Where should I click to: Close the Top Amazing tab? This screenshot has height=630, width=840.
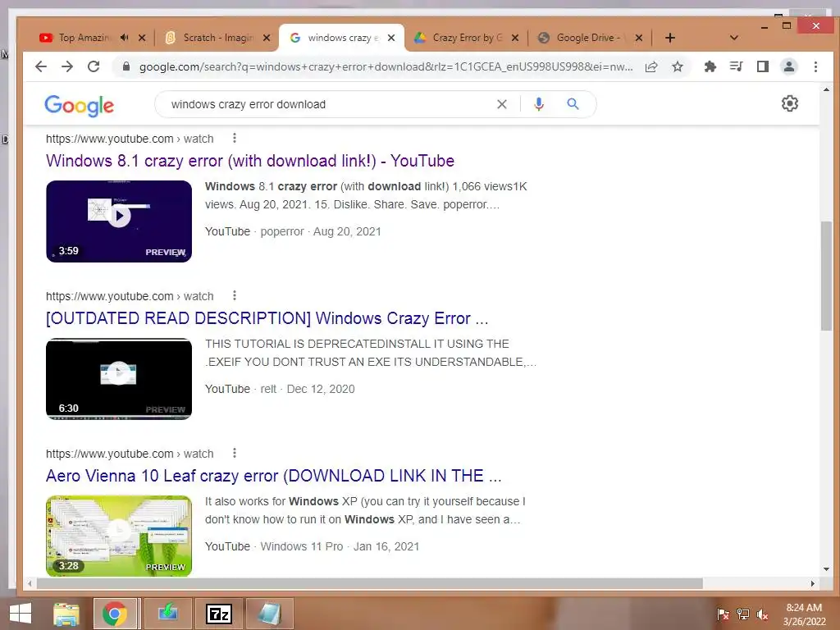pyautogui.click(x=142, y=38)
